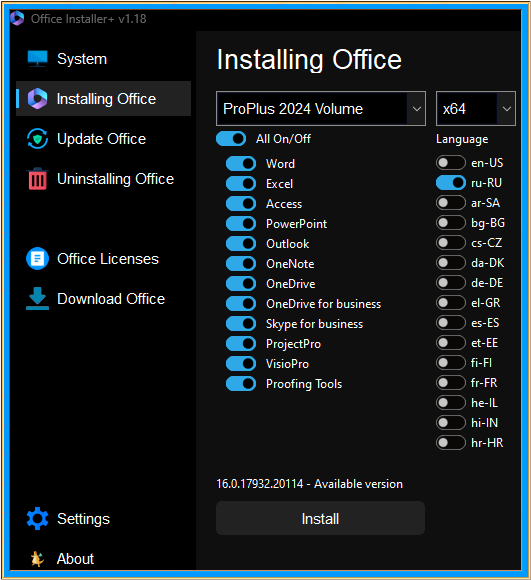Show the About label

[75, 559]
